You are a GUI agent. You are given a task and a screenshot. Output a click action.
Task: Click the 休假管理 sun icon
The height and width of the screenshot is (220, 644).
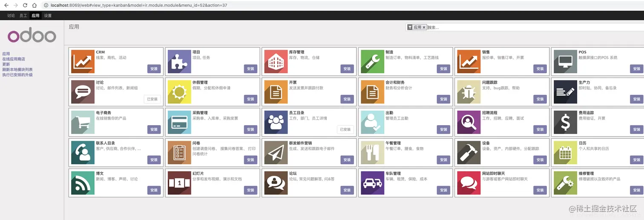[179, 92]
